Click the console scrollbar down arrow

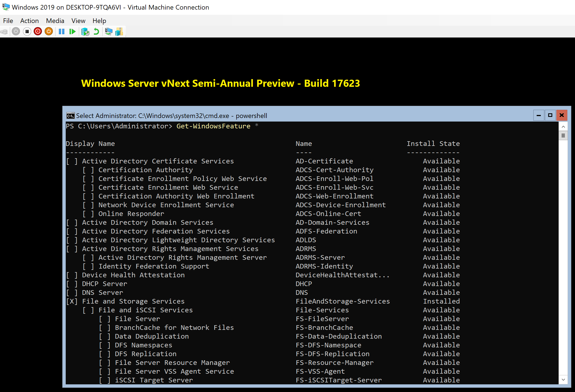pyautogui.click(x=563, y=380)
